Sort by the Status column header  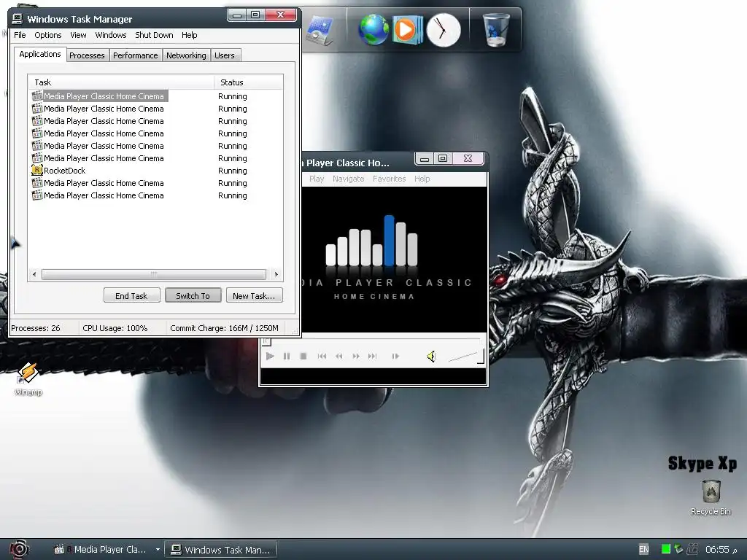(249, 82)
